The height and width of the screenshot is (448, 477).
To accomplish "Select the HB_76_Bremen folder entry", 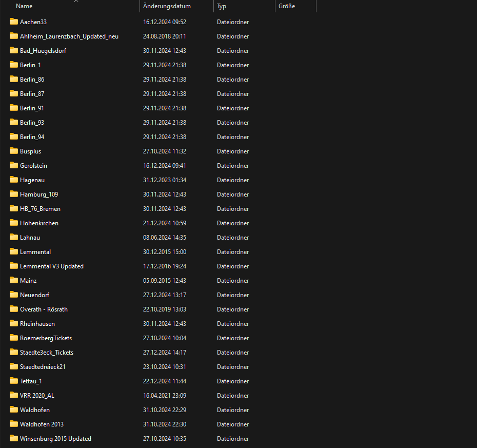I will click(x=40, y=209).
